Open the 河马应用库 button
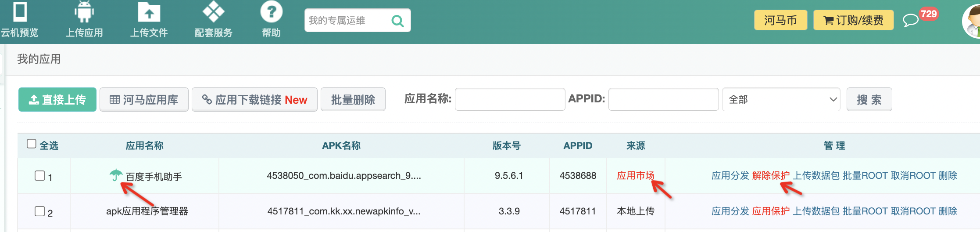 (144, 100)
